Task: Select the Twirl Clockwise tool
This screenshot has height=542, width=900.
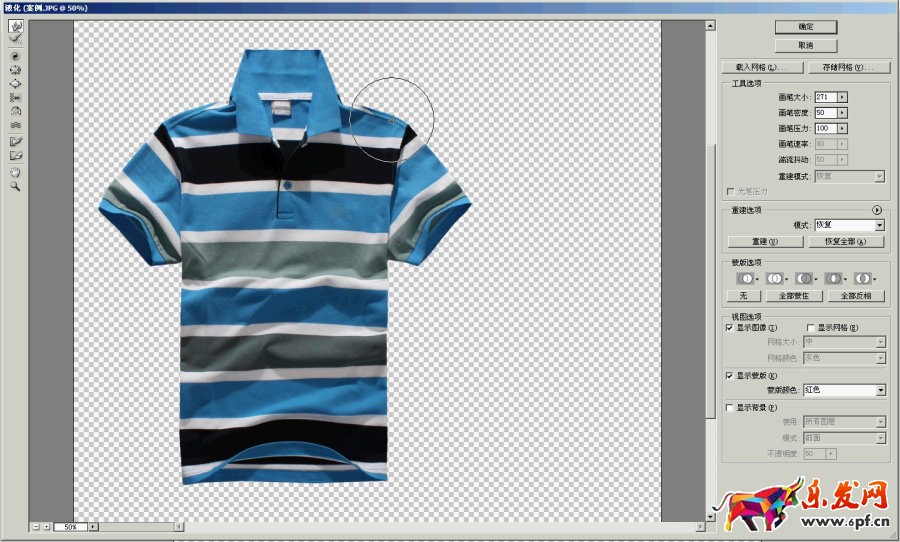Action: [x=16, y=56]
